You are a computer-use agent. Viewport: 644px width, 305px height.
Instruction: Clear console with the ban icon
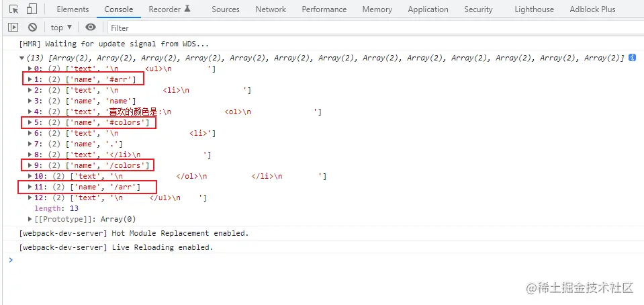(x=32, y=28)
